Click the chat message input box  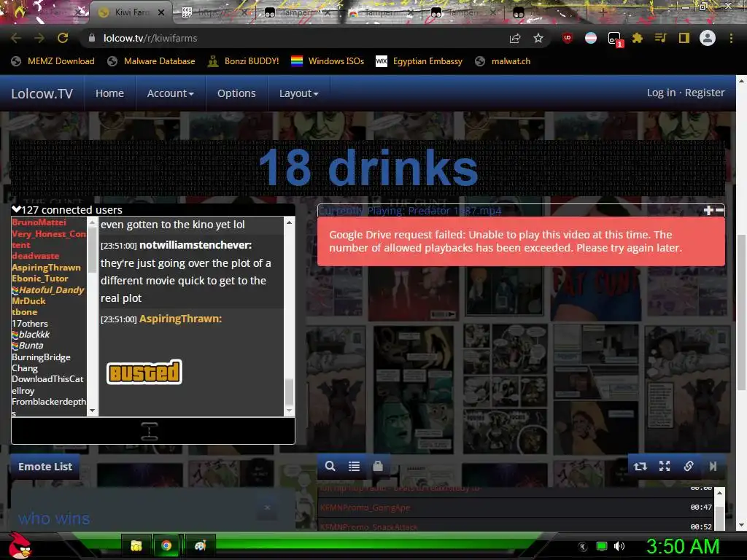153,431
